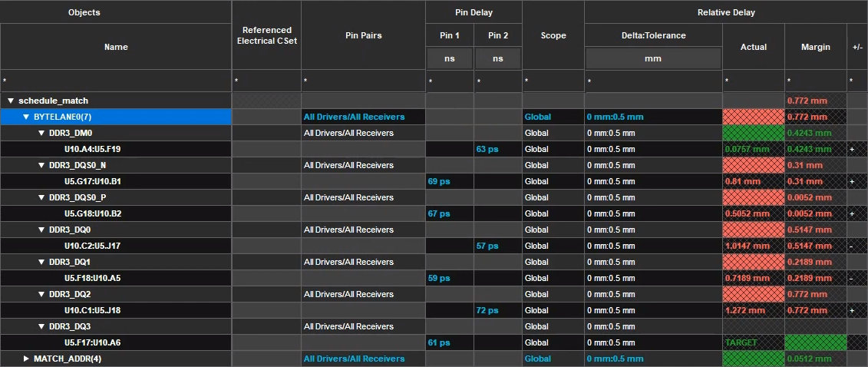Collapse the DDR3_DQ3 net
Image resolution: width=868 pixels, height=367 pixels.
pos(41,326)
